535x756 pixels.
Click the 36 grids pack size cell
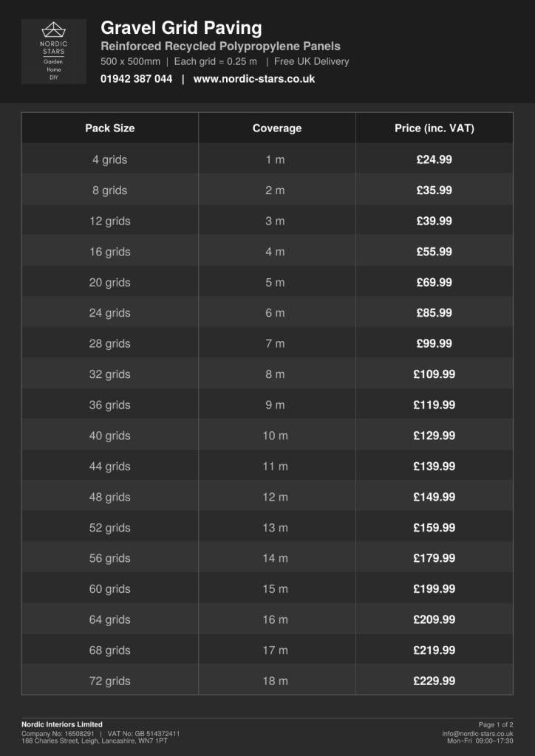110,405
